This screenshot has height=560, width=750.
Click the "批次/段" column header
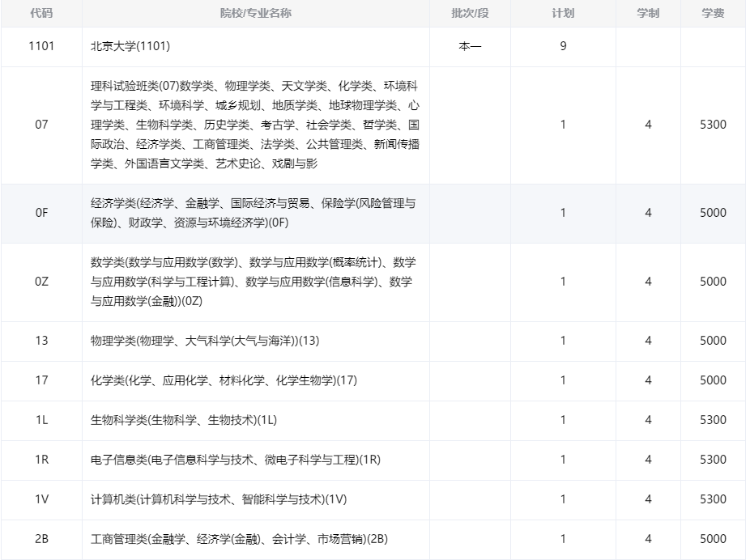470,14
